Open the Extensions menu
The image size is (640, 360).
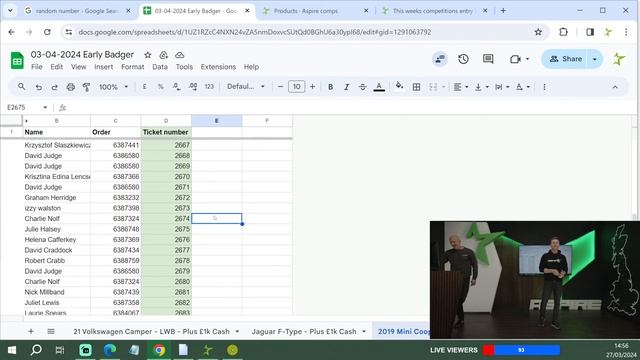[x=218, y=67]
